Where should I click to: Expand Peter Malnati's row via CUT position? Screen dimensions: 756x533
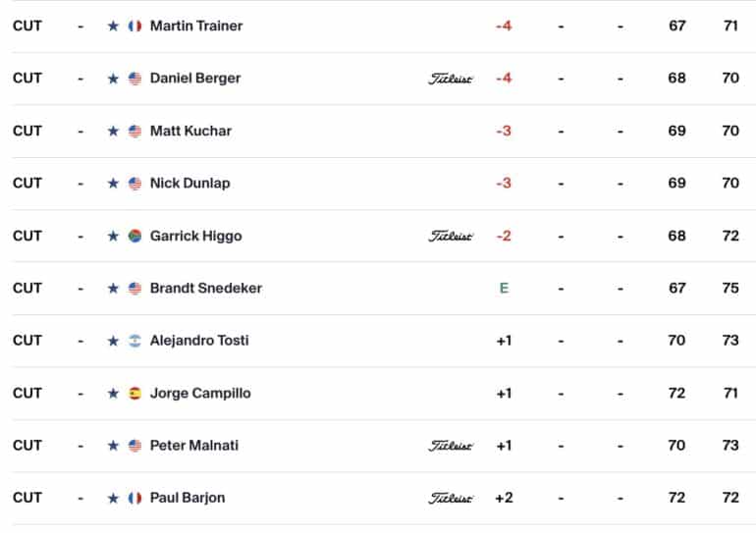tap(27, 446)
